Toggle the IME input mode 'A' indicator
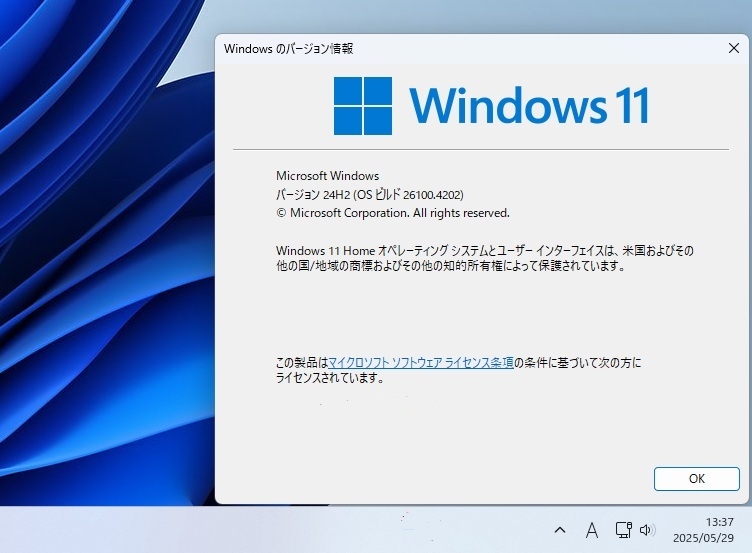 592,530
